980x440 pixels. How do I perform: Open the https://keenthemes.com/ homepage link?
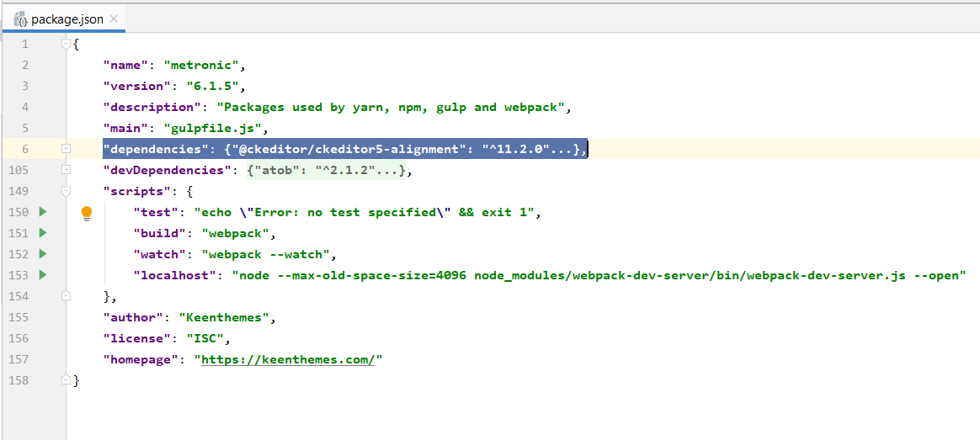287,359
